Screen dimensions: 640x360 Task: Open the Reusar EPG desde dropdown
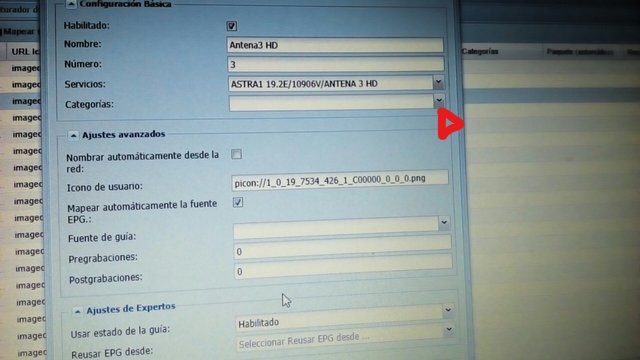449,330
